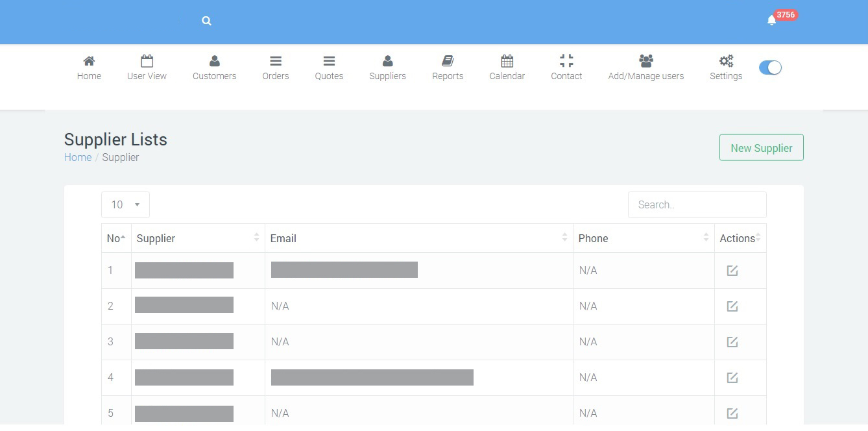The image size is (868, 431).
Task: Open the Contact page icon
Action: pos(566,61)
